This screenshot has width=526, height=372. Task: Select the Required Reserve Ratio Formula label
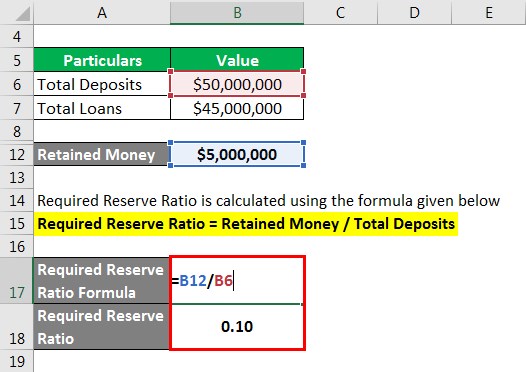pos(102,281)
